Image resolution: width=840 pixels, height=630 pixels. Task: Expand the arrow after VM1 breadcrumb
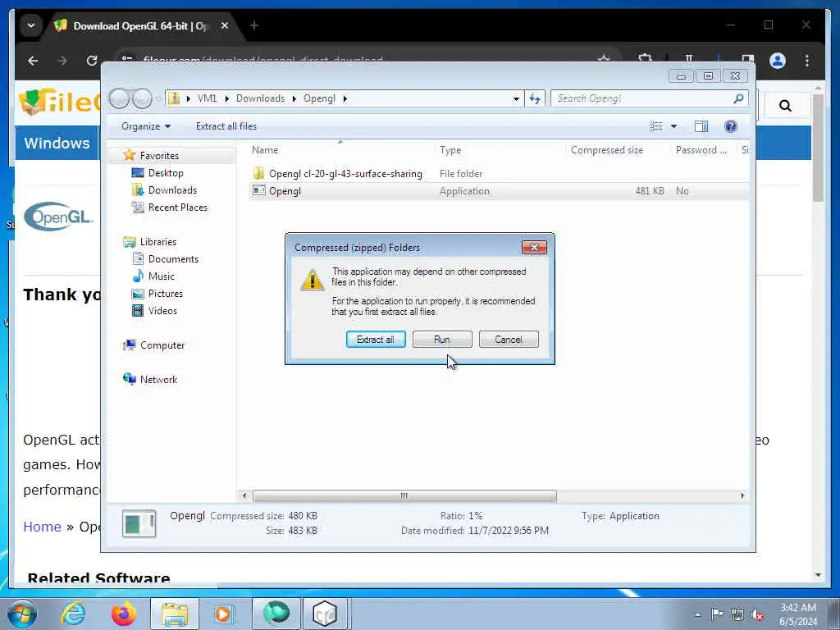[226, 98]
